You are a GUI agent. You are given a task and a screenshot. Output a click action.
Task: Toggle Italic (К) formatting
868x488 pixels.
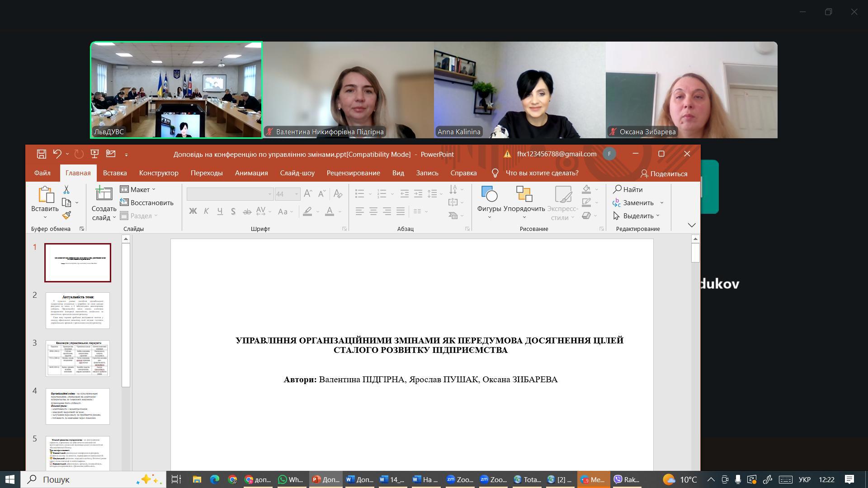206,211
